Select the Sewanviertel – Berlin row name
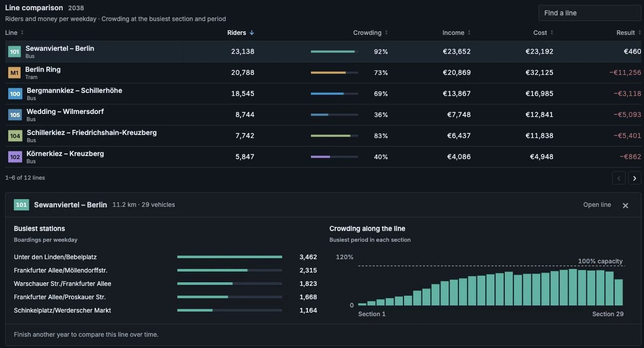This screenshot has width=644, height=348. pyautogui.click(x=60, y=48)
